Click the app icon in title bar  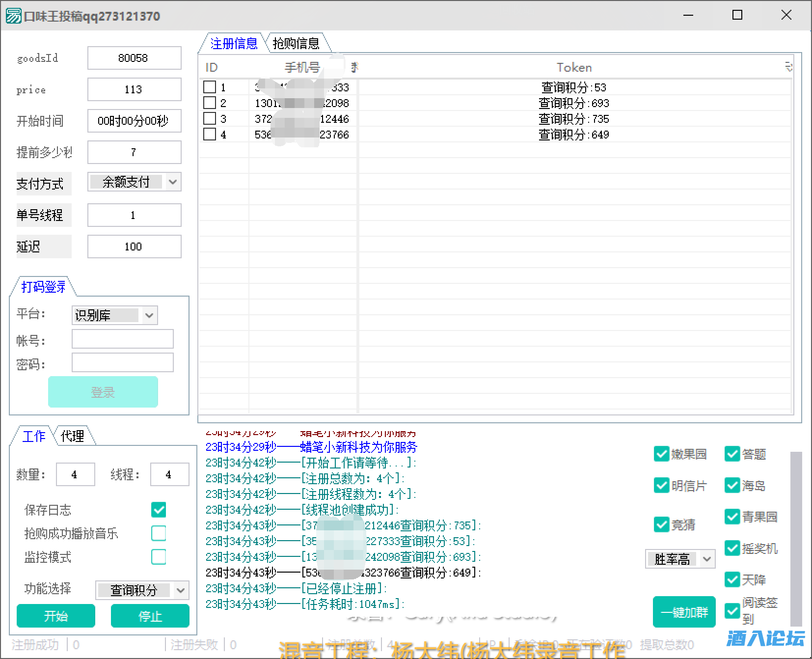point(13,16)
